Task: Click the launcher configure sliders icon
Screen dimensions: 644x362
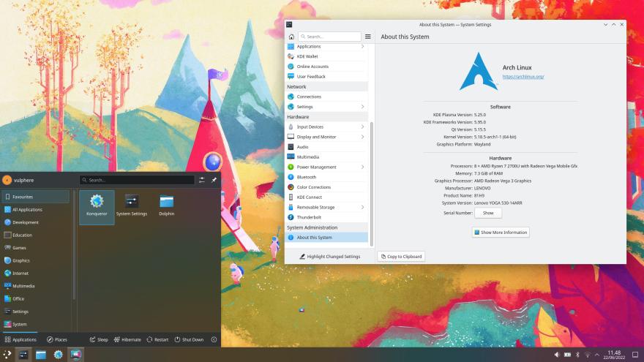Action: [x=202, y=180]
